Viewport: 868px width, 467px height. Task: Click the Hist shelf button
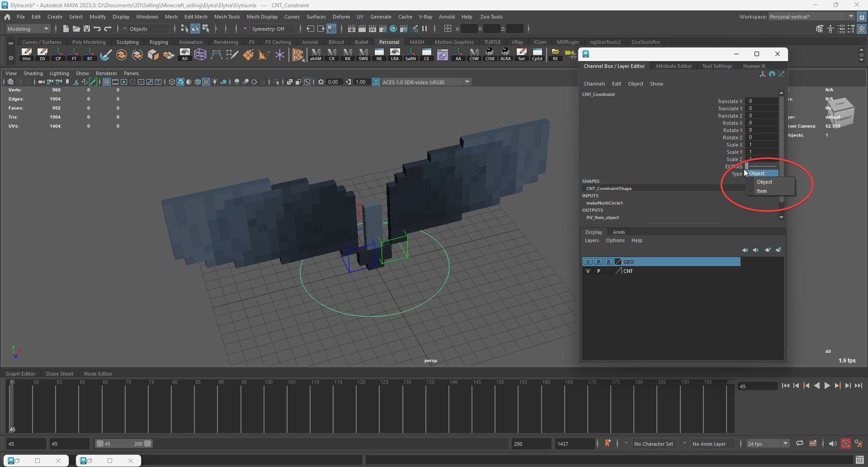[27, 55]
